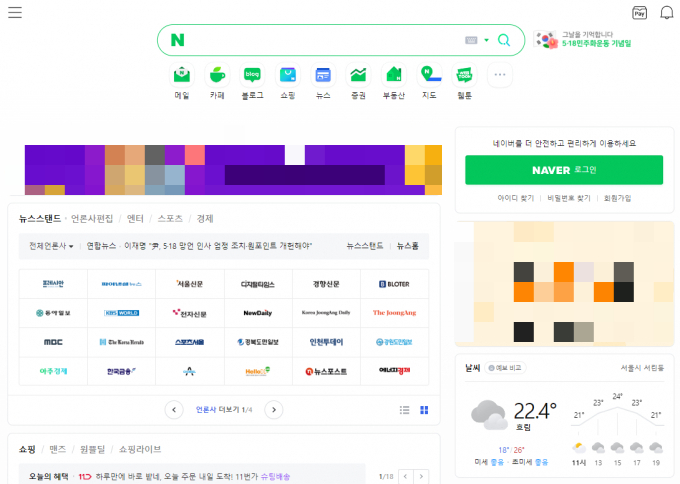This screenshot has height=484, width=680.
Task: Open the notification bell
Action: [667, 13]
